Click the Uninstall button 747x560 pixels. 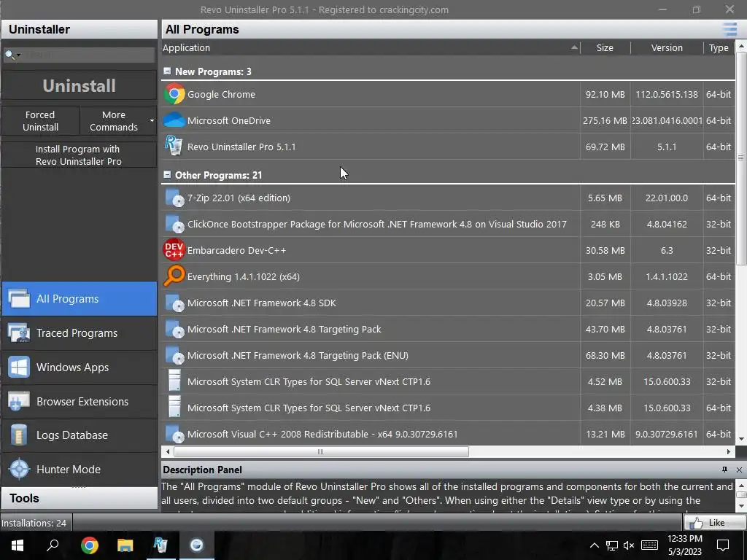[79, 86]
